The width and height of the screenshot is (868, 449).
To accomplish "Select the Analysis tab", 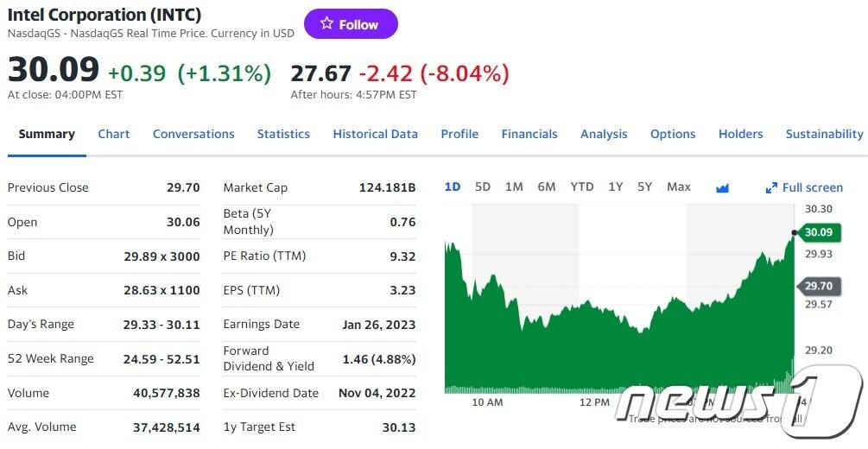I will [x=604, y=134].
